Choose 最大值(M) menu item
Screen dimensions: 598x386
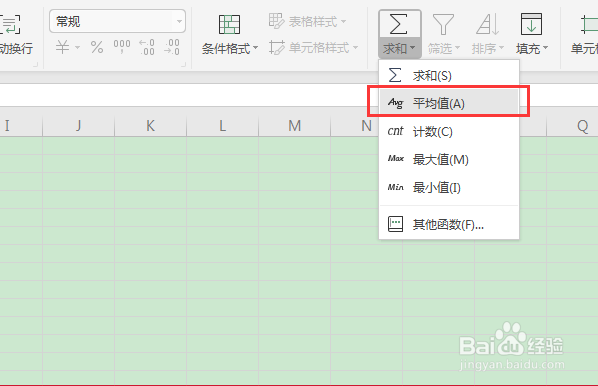pyautogui.click(x=449, y=159)
